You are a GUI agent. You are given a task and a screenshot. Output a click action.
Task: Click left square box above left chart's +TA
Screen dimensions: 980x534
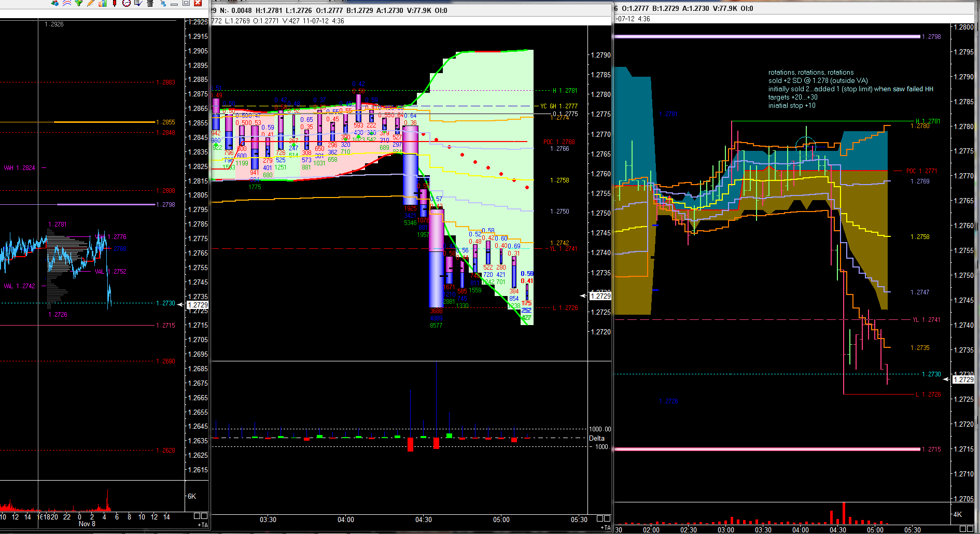197,516
